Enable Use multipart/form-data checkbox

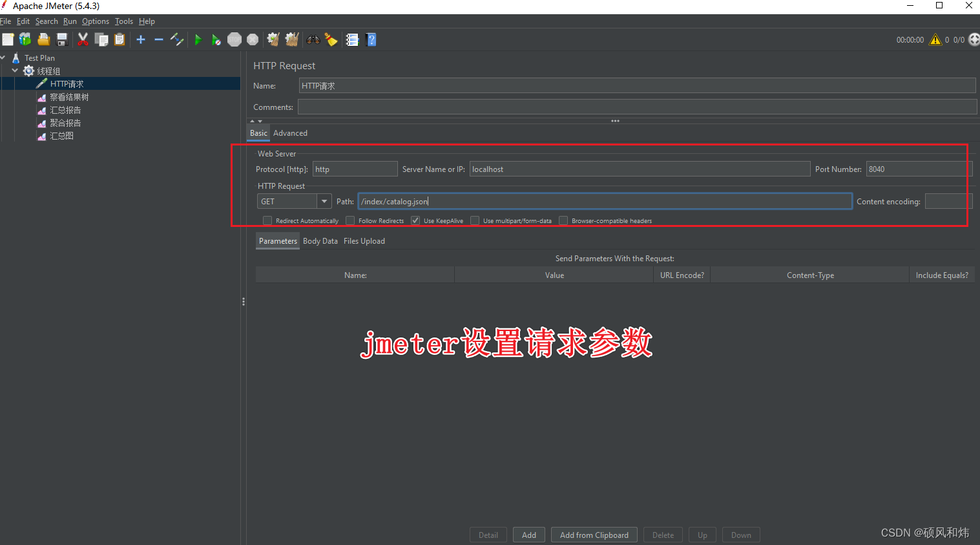pyautogui.click(x=475, y=220)
